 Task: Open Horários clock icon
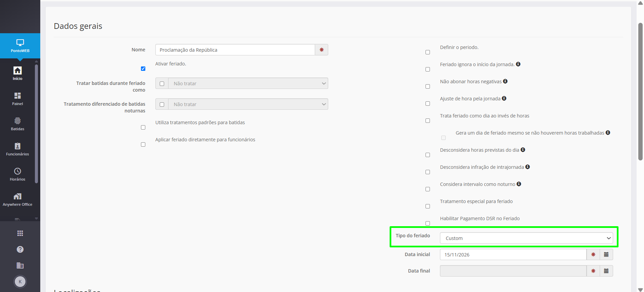click(17, 171)
